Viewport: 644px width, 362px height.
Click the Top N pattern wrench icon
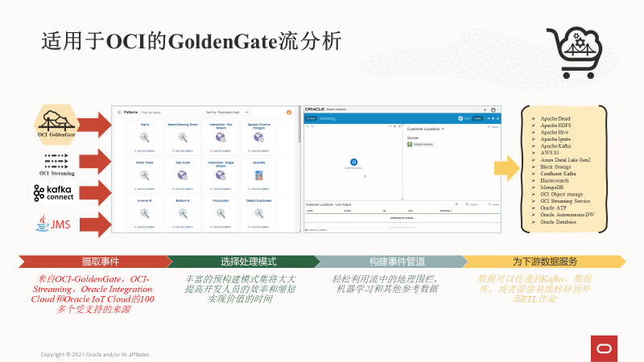tap(145, 138)
